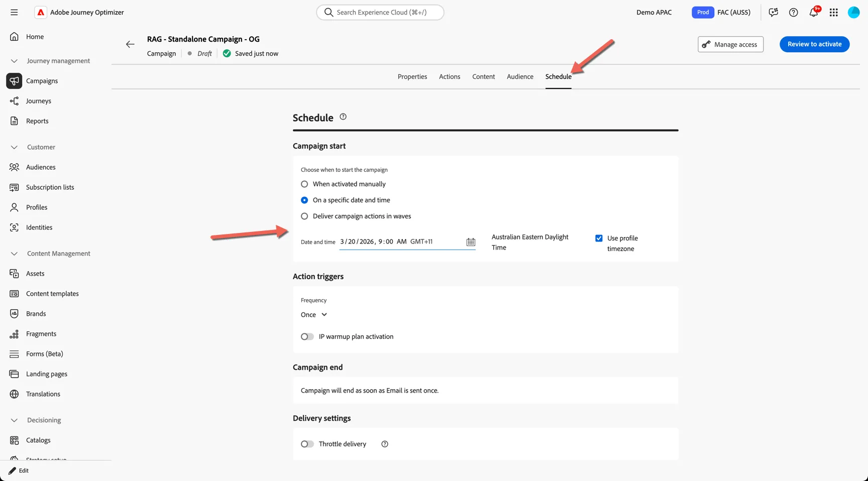
Task: Click the Date and time input field
Action: [407, 242]
